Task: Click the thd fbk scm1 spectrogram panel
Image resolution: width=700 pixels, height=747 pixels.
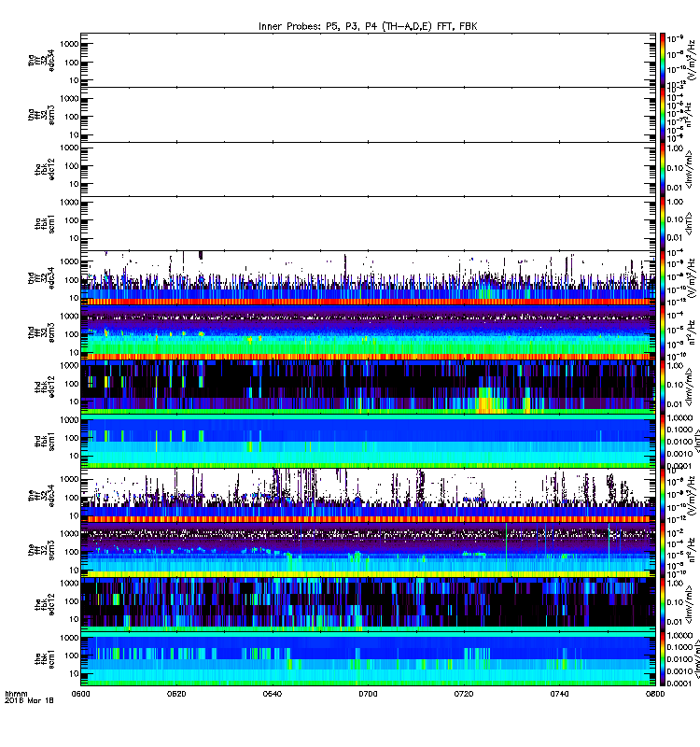Action: pyautogui.click(x=368, y=441)
